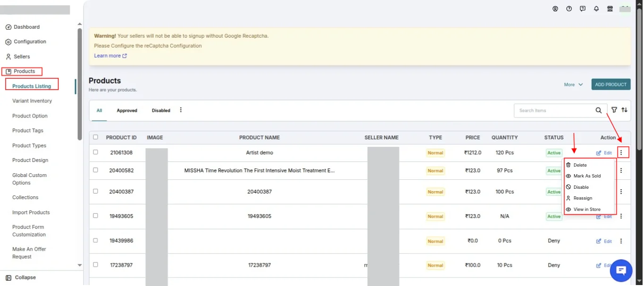Open the sort arrows icon

(624, 110)
